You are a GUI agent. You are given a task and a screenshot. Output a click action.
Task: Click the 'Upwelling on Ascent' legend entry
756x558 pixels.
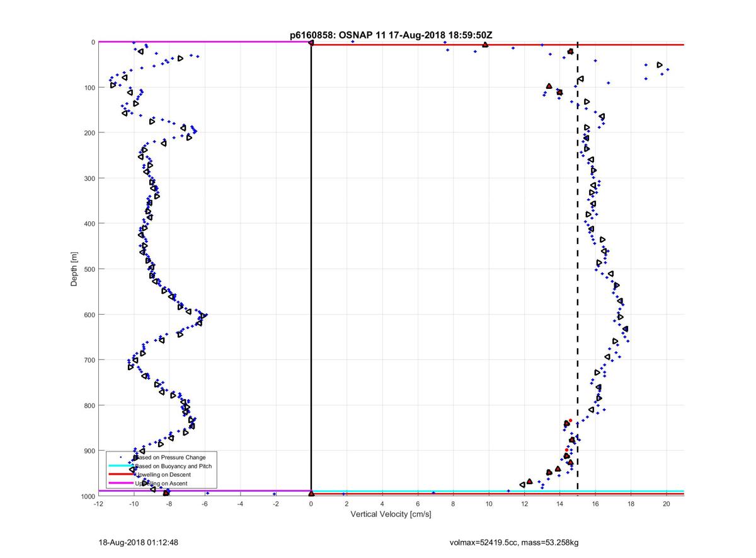pos(161,483)
